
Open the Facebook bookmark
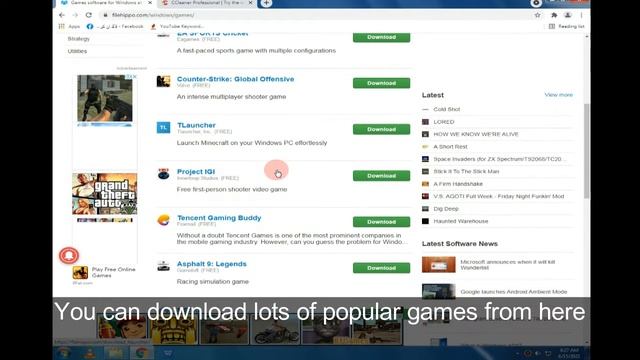coord(115,27)
